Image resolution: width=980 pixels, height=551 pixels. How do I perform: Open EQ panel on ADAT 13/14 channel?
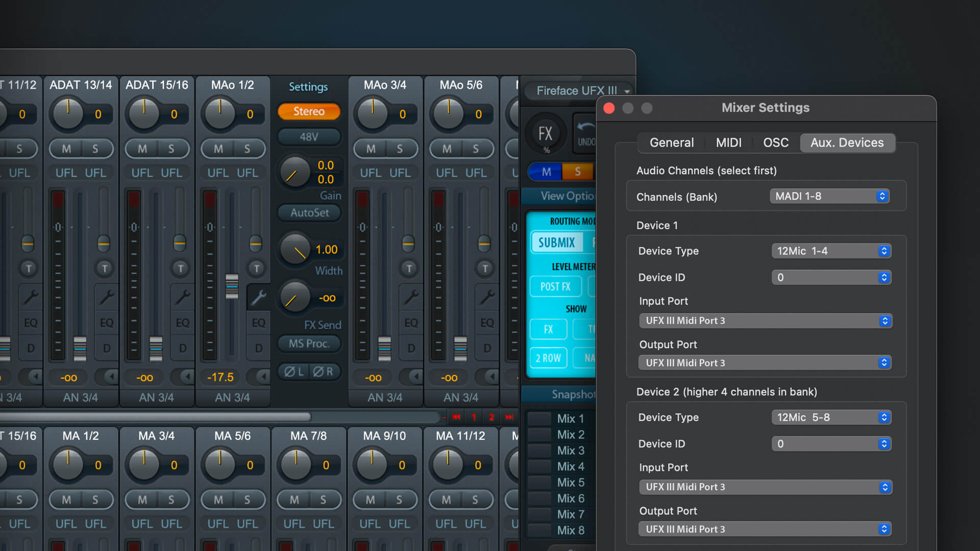click(x=107, y=323)
